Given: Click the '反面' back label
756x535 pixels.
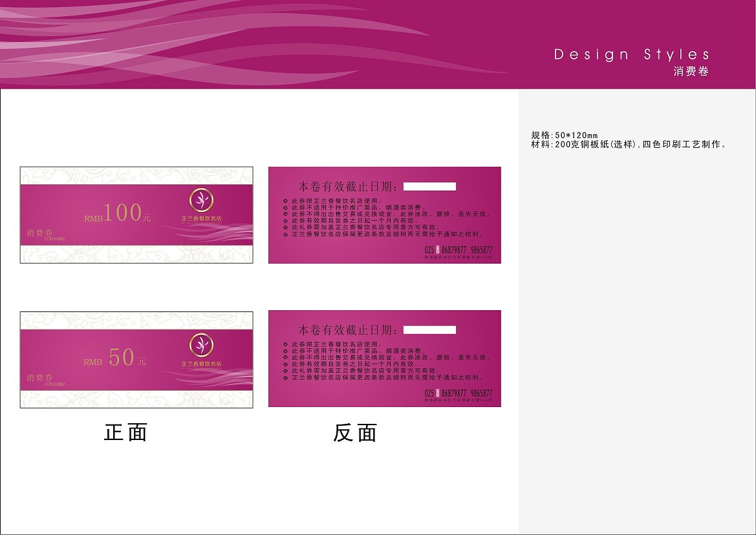Looking at the screenshot, I should [355, 432].
